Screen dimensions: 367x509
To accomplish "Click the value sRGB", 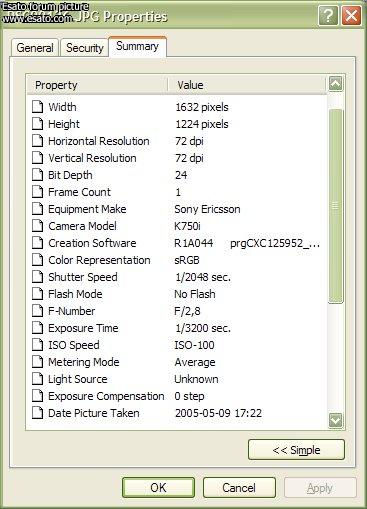I will point(187,260).
